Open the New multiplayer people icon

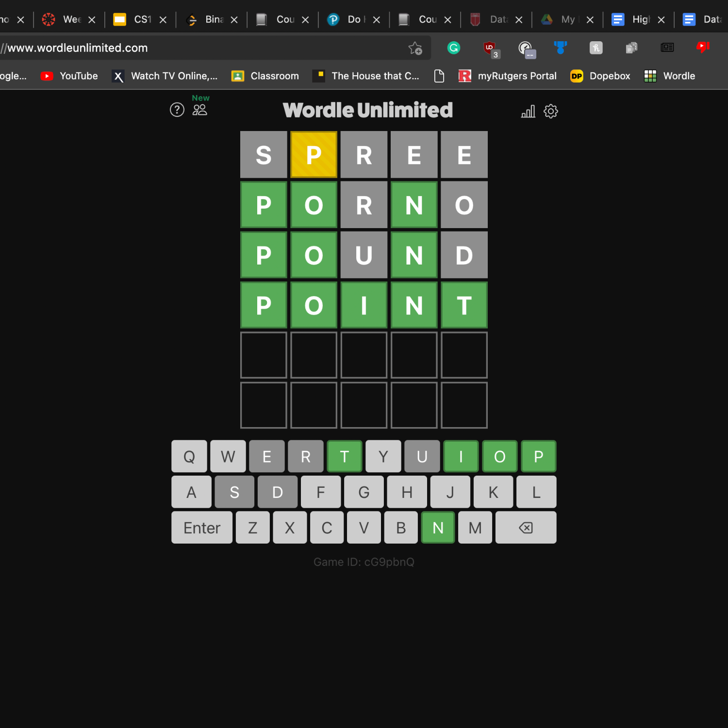point(199,110)
